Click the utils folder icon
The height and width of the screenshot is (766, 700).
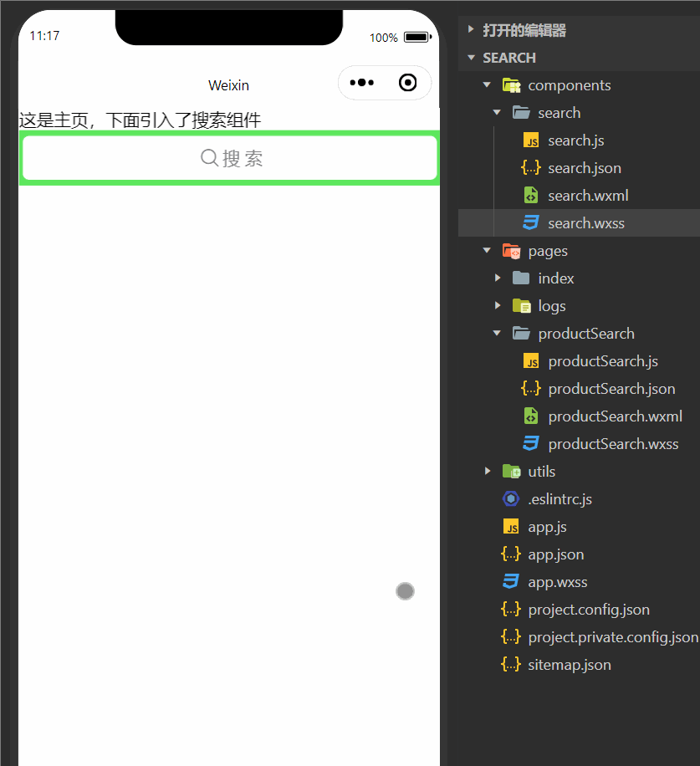[512, 472]
